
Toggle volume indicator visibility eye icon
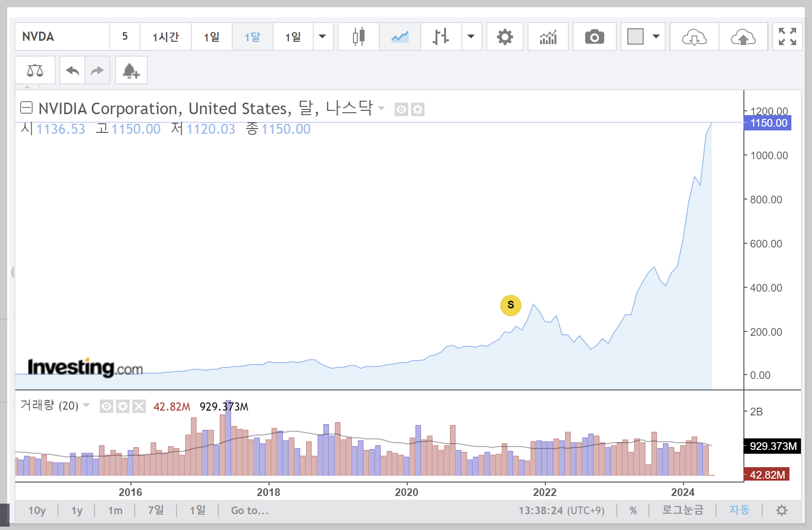coord(106,407)
